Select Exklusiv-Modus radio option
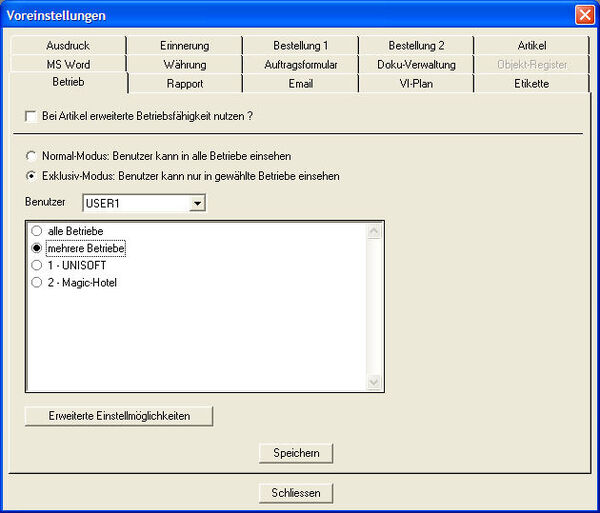The width and height of the screenshot is (600, 513). [x=32, y=176]
